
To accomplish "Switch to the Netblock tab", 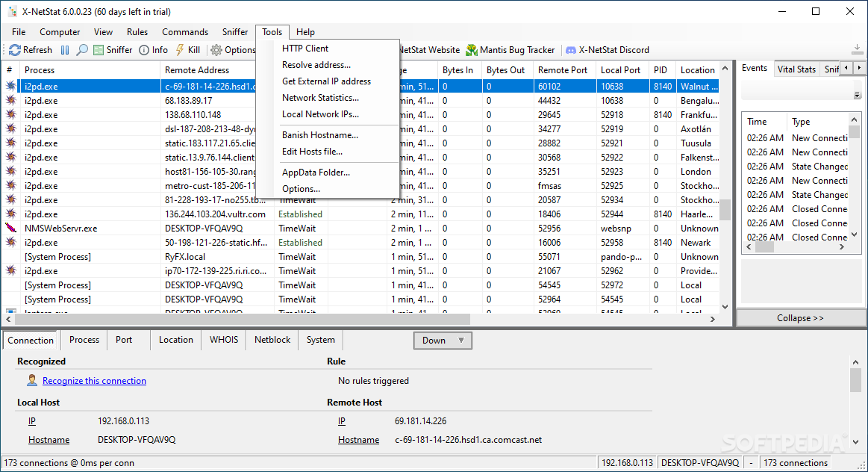I will pos(272,340).
